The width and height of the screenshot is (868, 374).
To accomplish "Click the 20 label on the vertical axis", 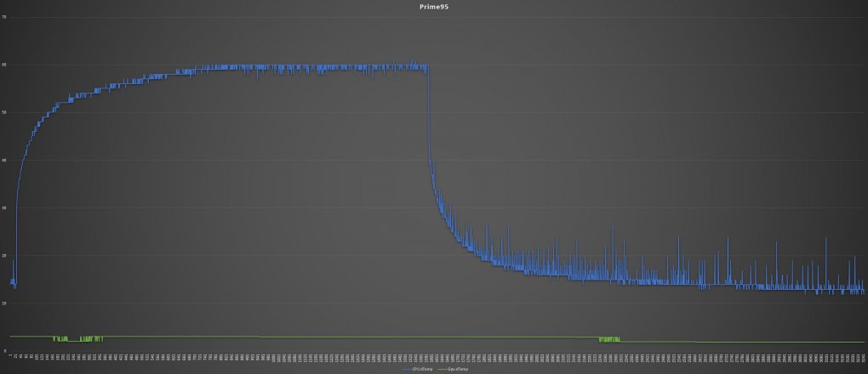I will coord(4,256).
